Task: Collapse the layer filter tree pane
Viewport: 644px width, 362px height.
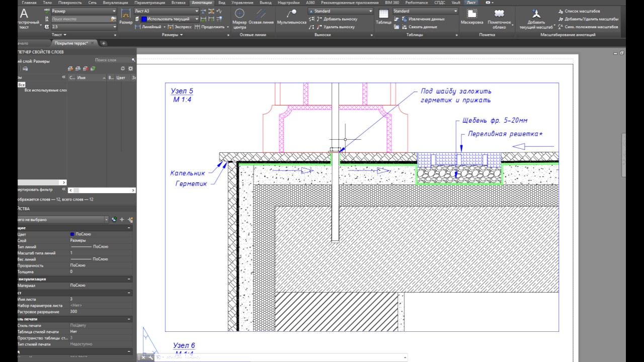Action: (x=63, y=77)
